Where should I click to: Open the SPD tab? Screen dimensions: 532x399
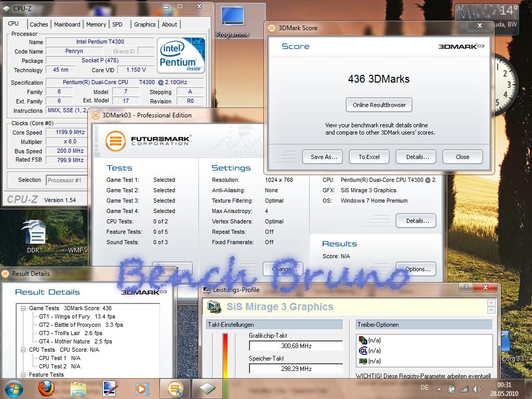pyautogui.click(x=117, y=24)
